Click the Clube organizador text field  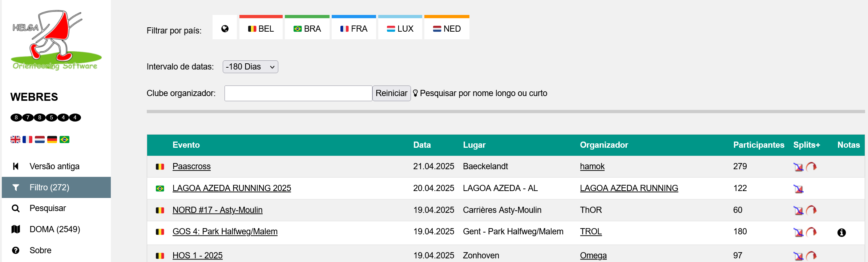click(298, 94)
